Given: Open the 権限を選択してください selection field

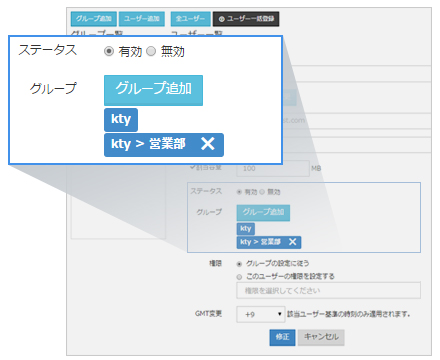Looking at the screenshot, I should click(328, 291).
